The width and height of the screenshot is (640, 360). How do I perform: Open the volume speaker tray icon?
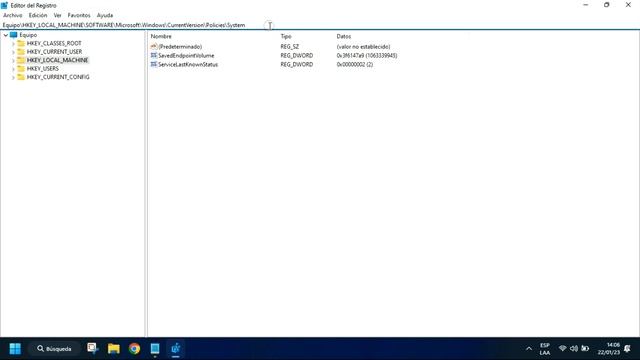tap(574, 349)
